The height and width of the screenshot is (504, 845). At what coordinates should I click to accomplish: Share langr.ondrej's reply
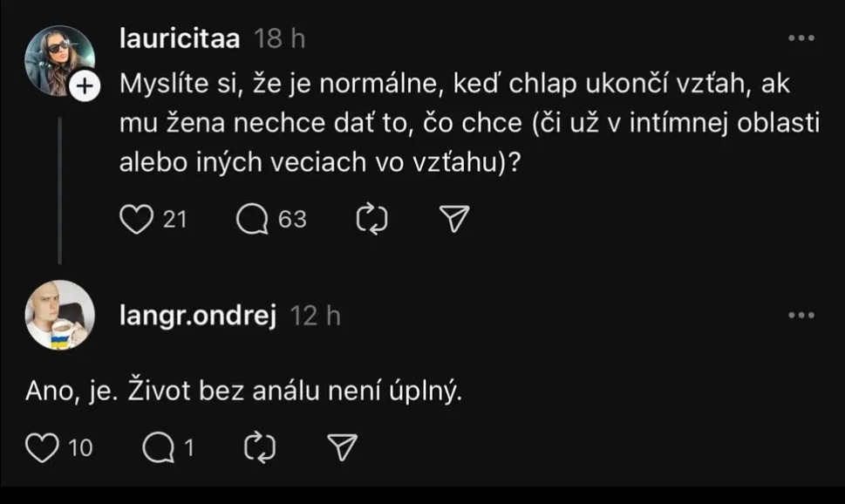point(343,448)
